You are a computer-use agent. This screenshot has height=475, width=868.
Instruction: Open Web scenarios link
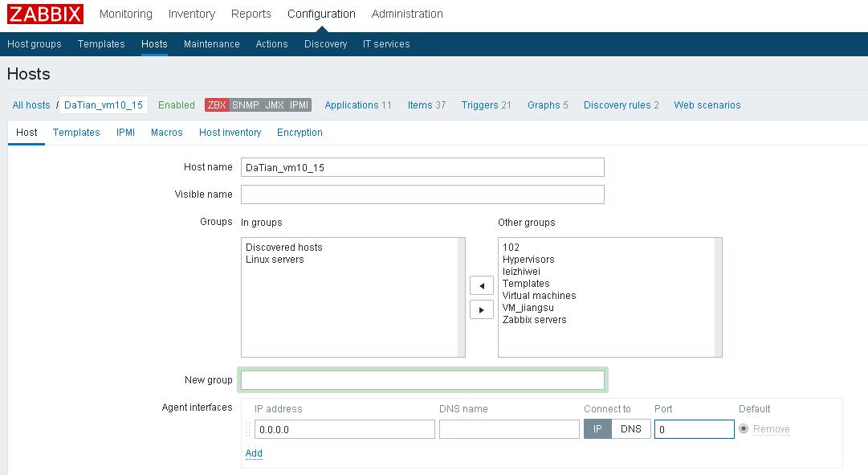(707, 104)
